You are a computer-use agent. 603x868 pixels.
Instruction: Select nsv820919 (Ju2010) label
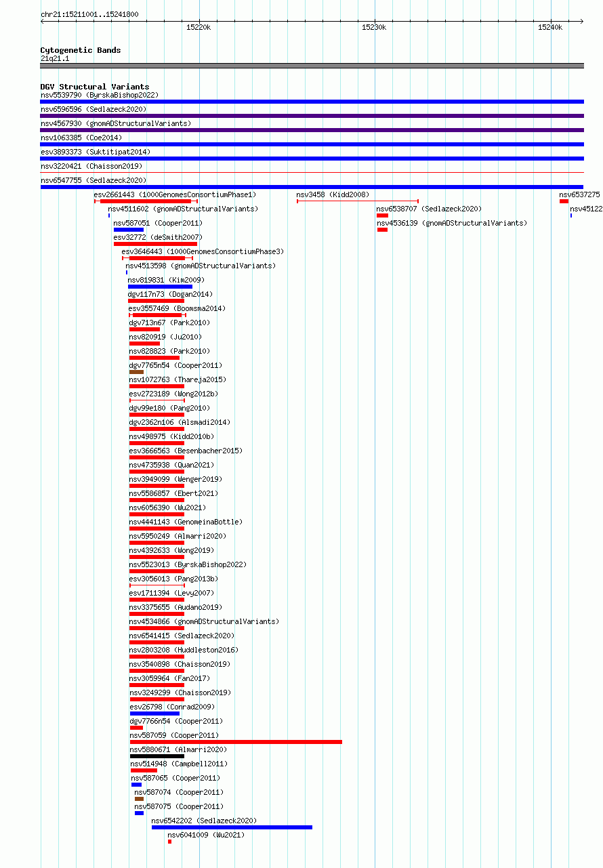[166, 337]
